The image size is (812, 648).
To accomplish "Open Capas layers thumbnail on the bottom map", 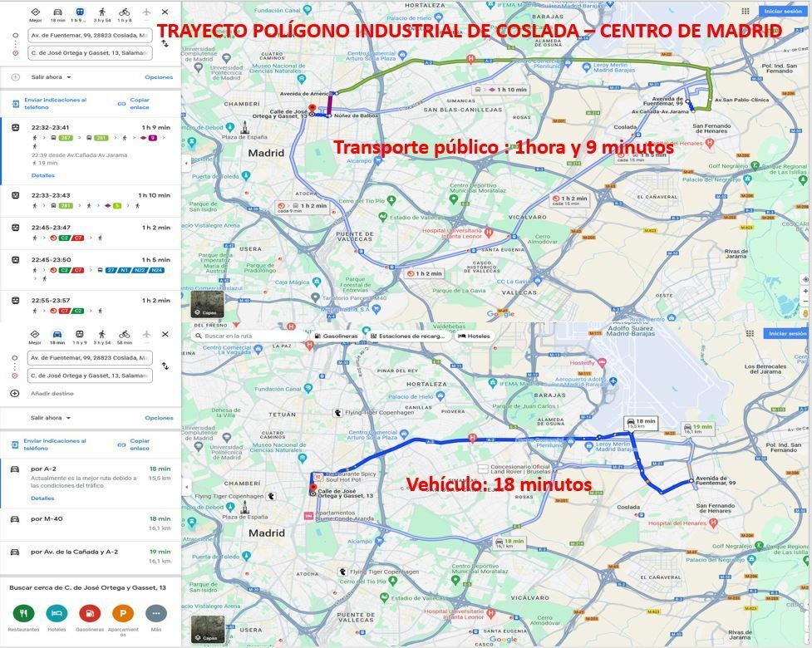I will point(208,629).
